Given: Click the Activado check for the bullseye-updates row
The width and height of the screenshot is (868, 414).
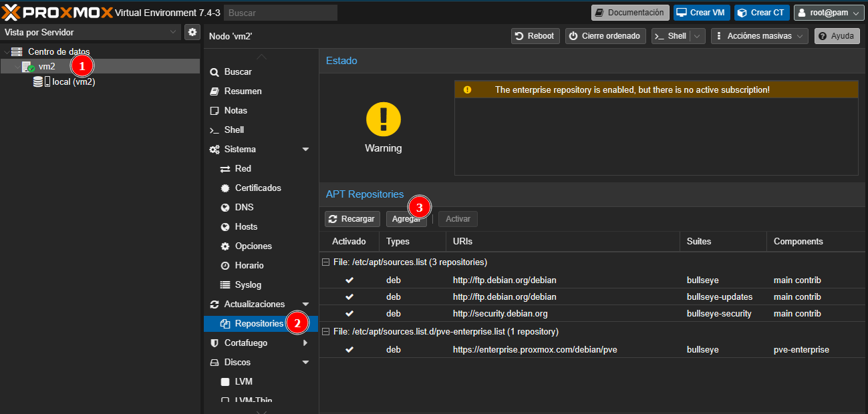Looking at the screenshot, I should [349, 297].
